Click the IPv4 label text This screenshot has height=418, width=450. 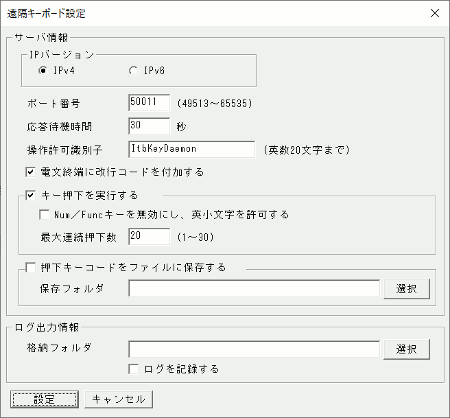coord(64,71)
